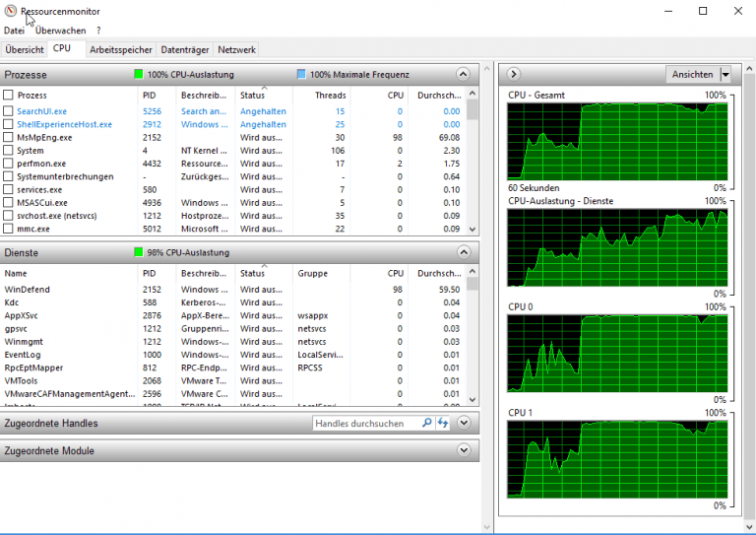Sort processes by Durchschn. column header
This screenshot has height=535, width=756.
point(437,95)
